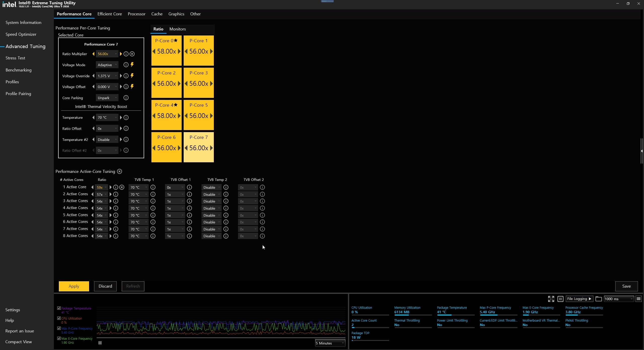The width and height of the screenshot is (644, 350).
Task: Click TVB Offset 1 info icon in 5 Active Cores row
Action: click(189, 215)
